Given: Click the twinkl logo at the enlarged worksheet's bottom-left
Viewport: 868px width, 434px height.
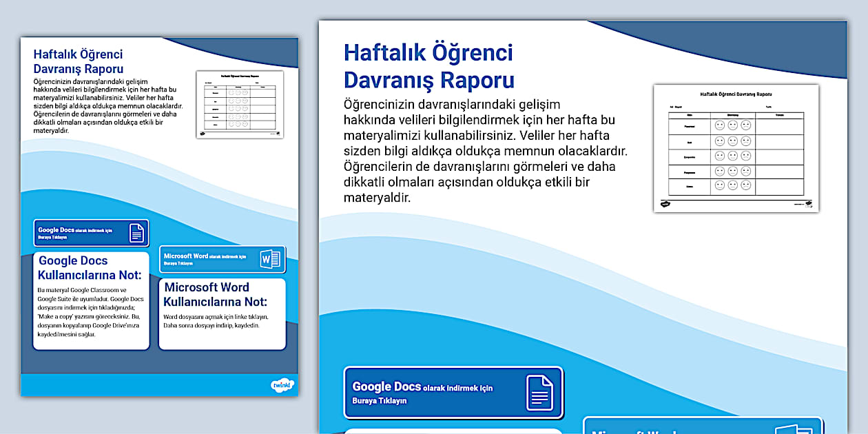Looking at the screenshot, I should click(x=665, y=204).
